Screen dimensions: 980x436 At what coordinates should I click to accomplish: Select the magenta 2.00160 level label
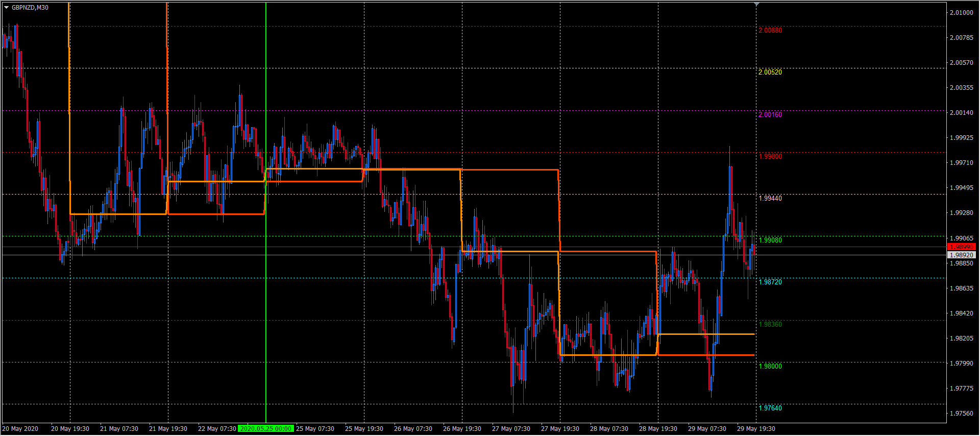770,114
